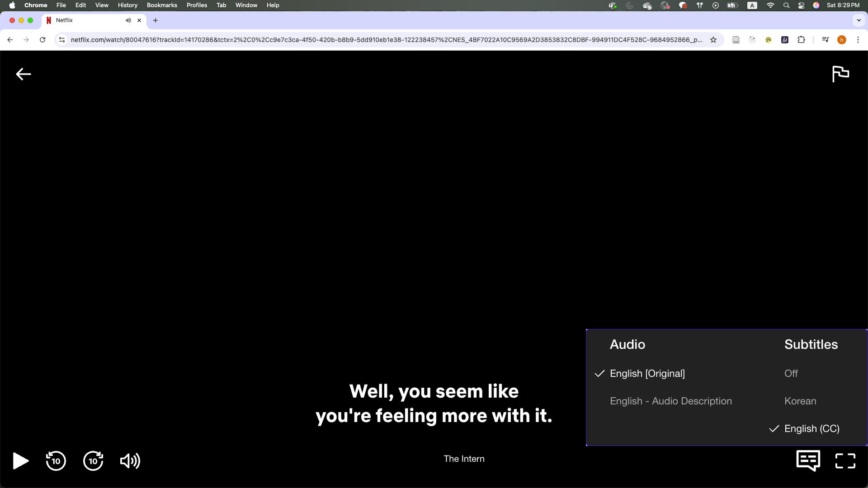The height and width of the screenshot is (488, 868).
Task: Open the volume control speaker icon
Action: click(x=130, y=461)
